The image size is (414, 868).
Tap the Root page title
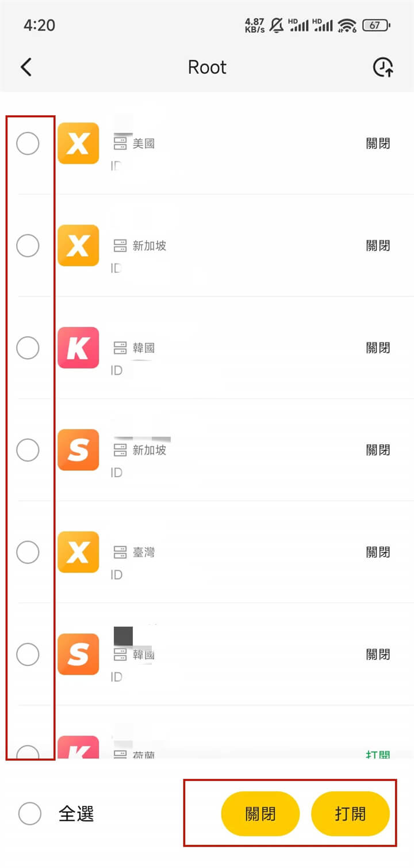[207, 67]
